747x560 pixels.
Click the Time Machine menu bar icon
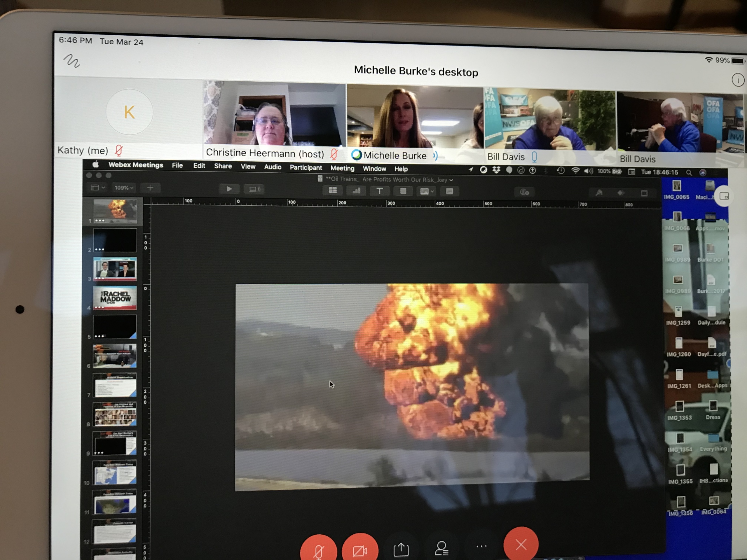tap(560, 171)
